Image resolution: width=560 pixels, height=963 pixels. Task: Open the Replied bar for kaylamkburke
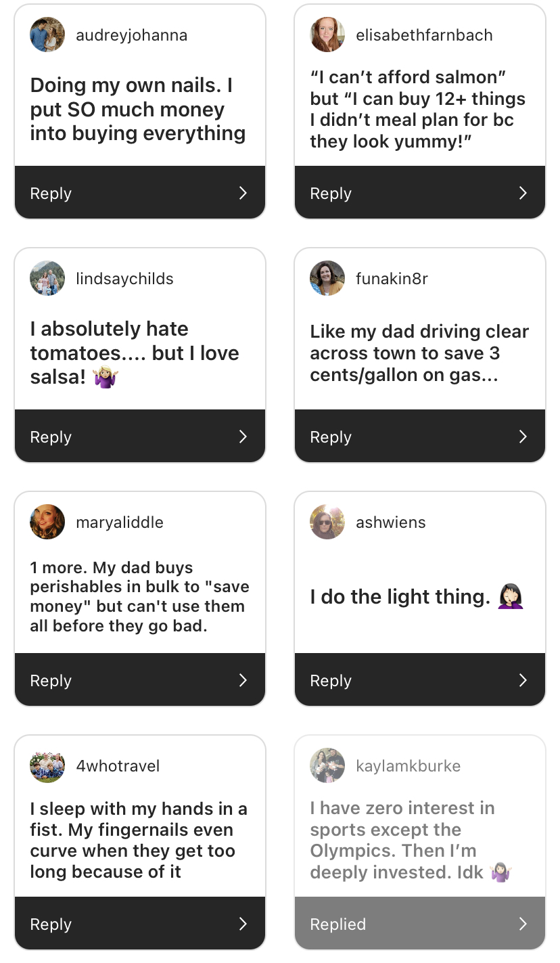pyautogui.click(x=419, y=924)
